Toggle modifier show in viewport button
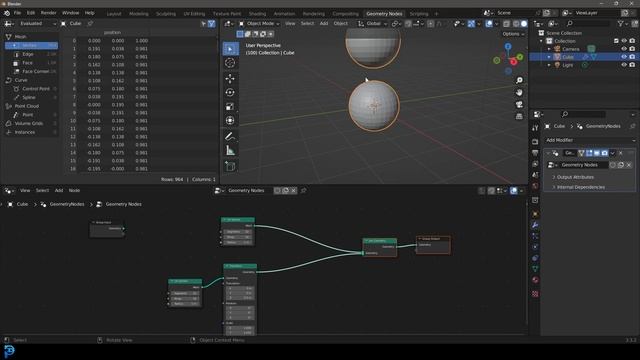Viewport: 640px width, 360px height. pyautogui.click(x=597, y=153)
